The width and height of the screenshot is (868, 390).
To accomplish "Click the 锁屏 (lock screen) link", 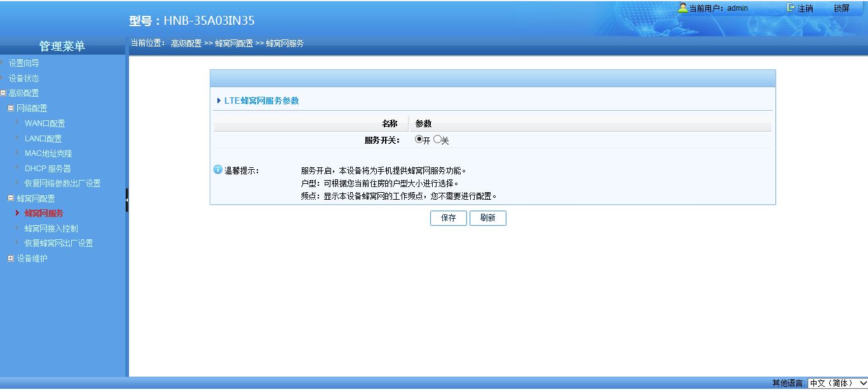I will coord(841,8).
